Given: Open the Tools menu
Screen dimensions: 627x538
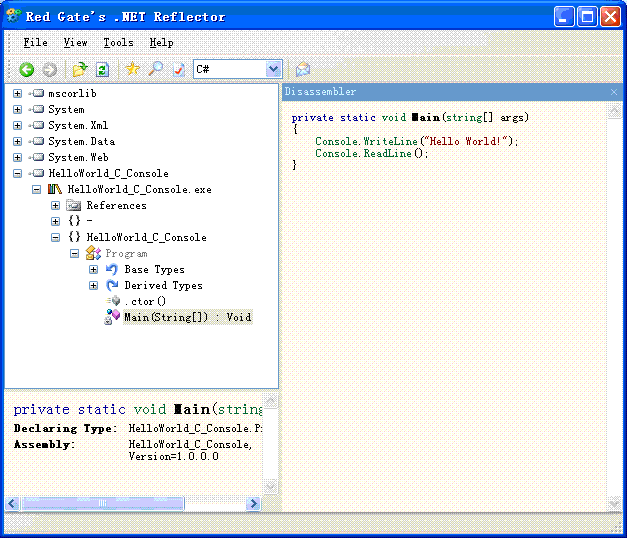Looking at the screenshot, I should (118, 42).
